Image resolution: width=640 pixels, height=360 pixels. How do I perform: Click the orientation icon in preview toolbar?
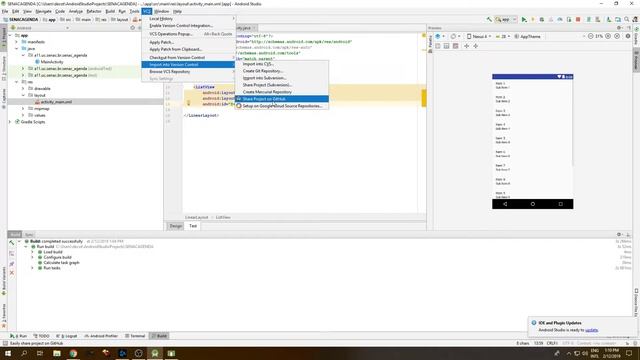click(454, 36)
